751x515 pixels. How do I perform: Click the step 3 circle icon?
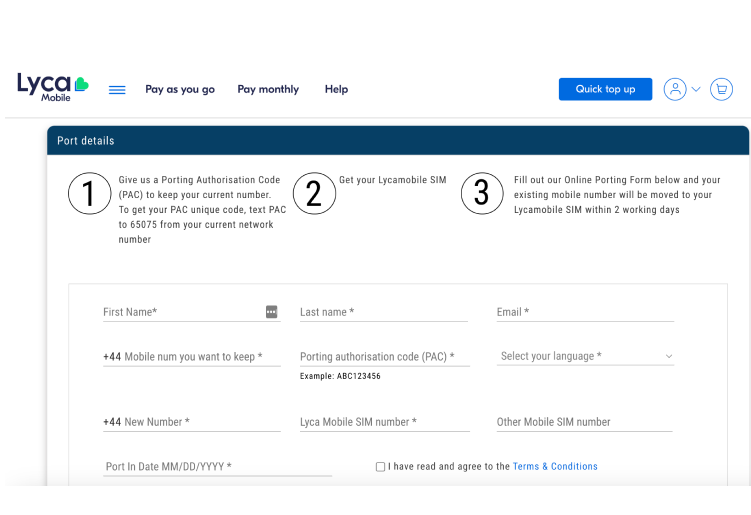(481, 193)
